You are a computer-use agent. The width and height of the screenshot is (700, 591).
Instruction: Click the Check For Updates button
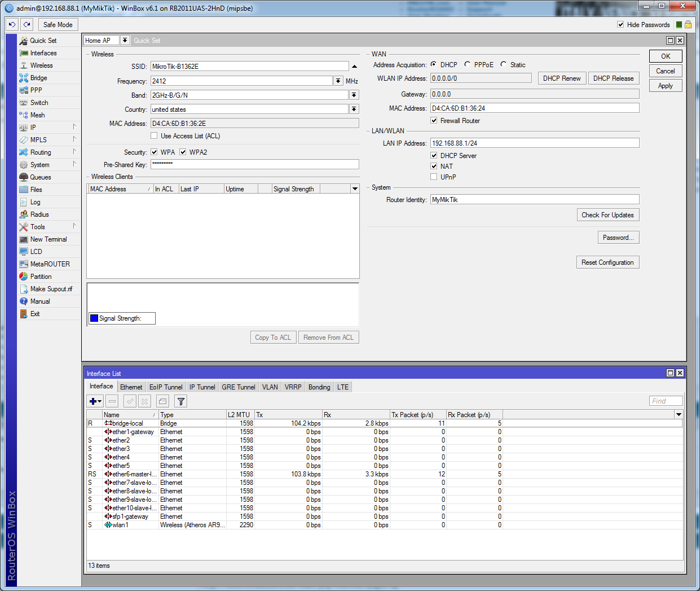tap(607, 215)
